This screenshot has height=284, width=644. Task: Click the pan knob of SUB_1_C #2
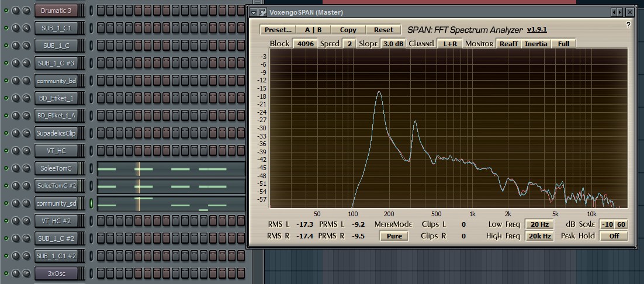[16, 238]
